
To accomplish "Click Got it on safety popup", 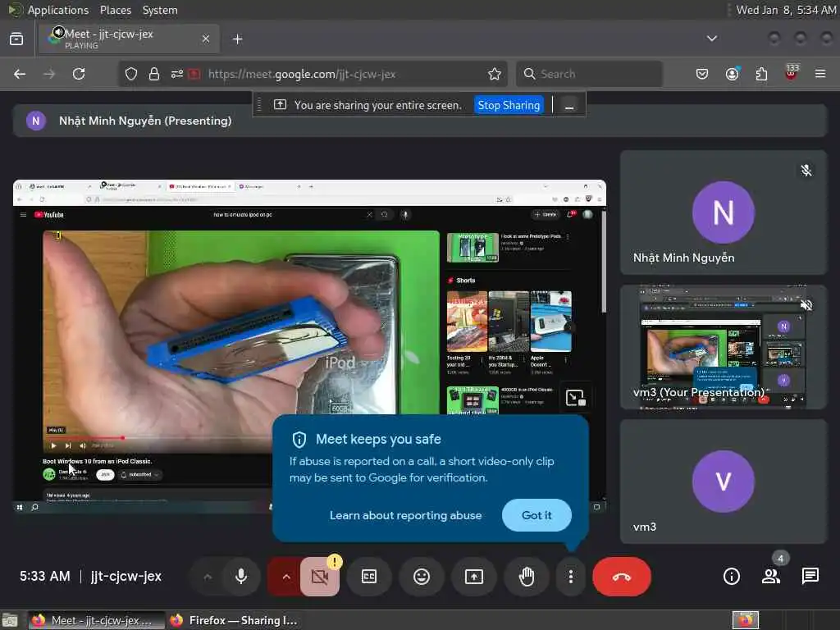I will tap(536, 515).
